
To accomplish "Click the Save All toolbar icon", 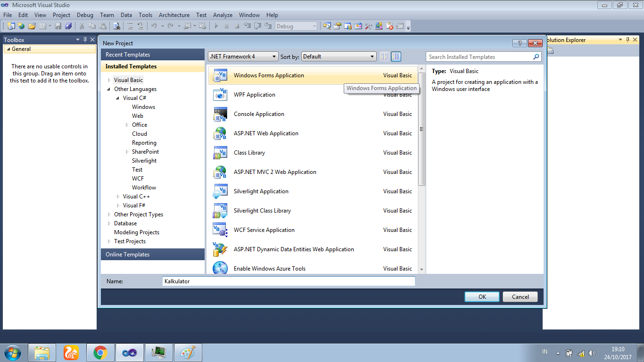I will click(x=68, y=26).
